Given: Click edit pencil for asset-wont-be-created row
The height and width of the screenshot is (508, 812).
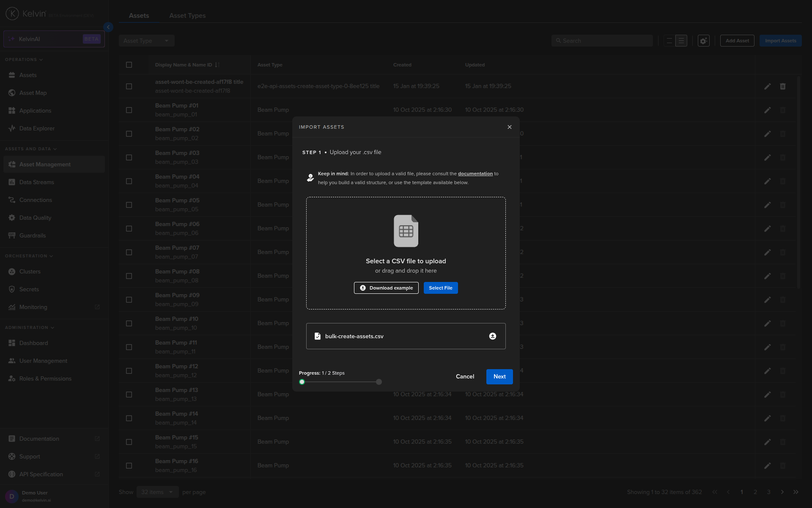Looking at the screenshot, I should [x=768, y=86].
